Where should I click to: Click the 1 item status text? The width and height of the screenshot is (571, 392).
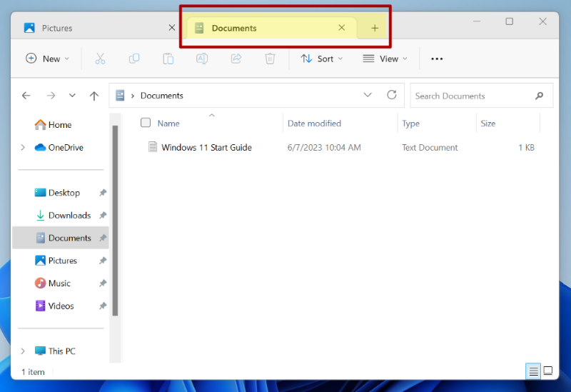coord(33,372)
